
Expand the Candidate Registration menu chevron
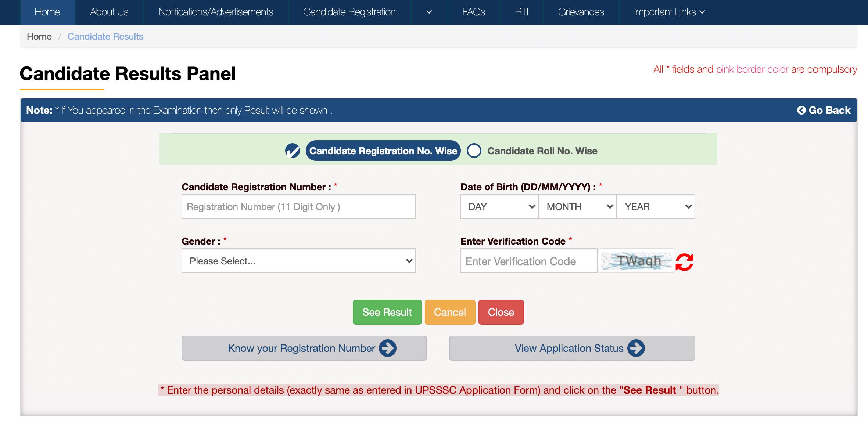(x=429, y=12)
